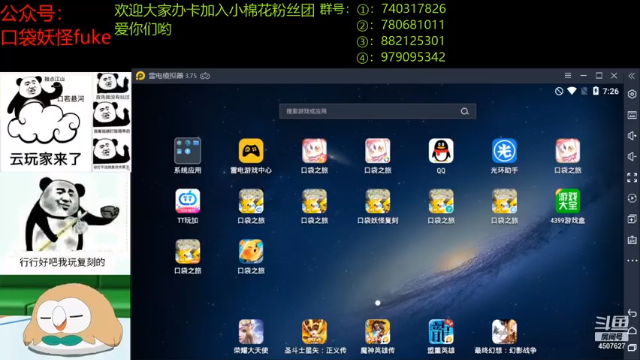The height and width of the screenshot is (360, 640).
Task: Toggle fullscreen from the sidebar
Action: (632, 178)
